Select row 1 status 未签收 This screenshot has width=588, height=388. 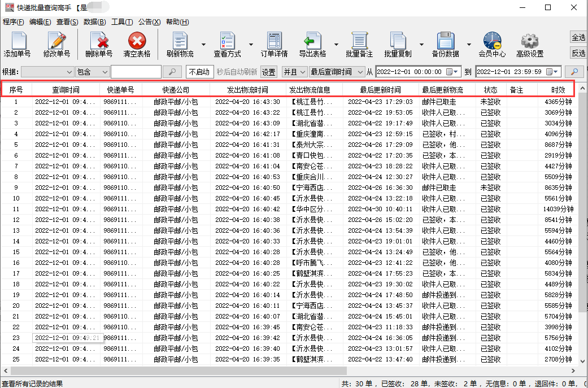click(490, 102)
